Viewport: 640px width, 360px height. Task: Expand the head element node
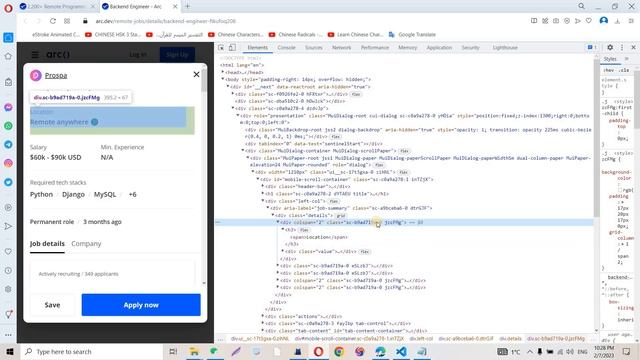click(x=223, y=72)
